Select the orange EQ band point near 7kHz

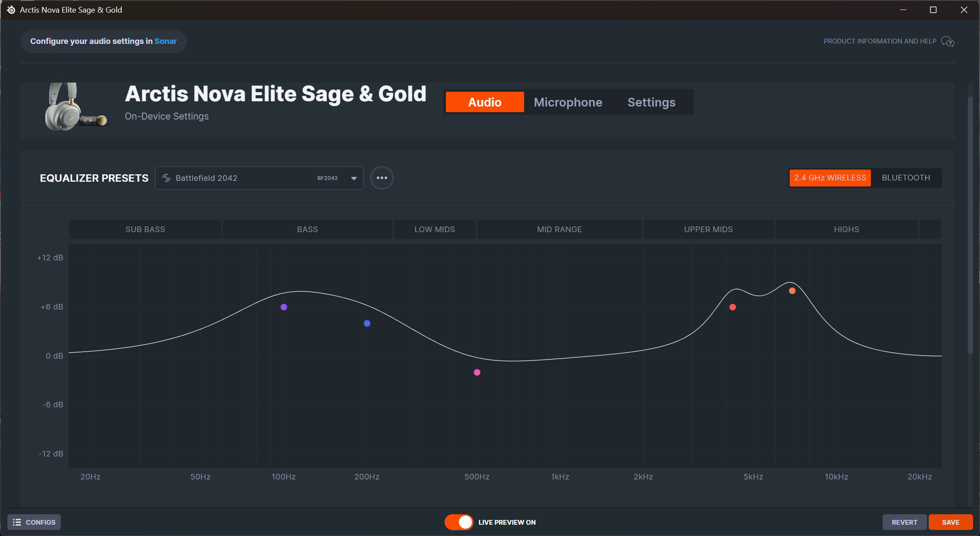click(x=792, y=290)
